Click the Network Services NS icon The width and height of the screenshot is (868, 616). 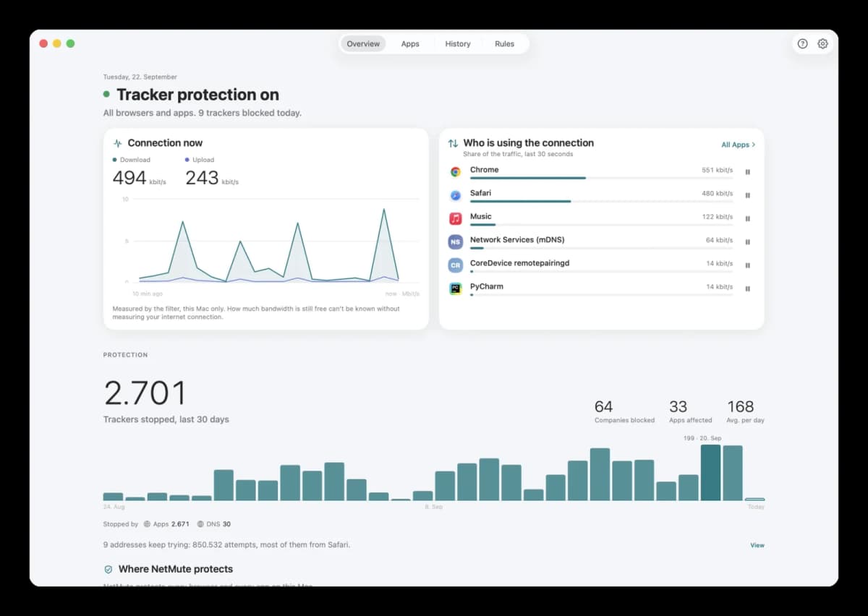455,241
